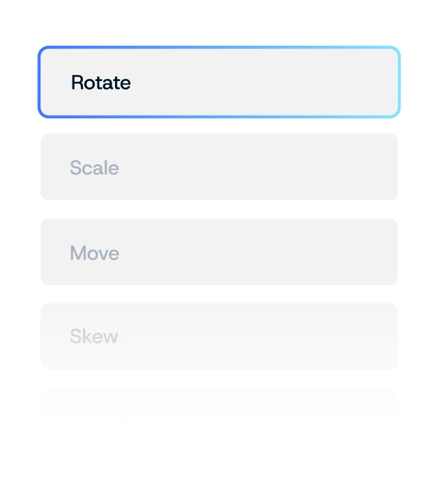This screenshot has width=439, height=504.
Task: Open the second transform option, Scale
Action: click(219, 167)
